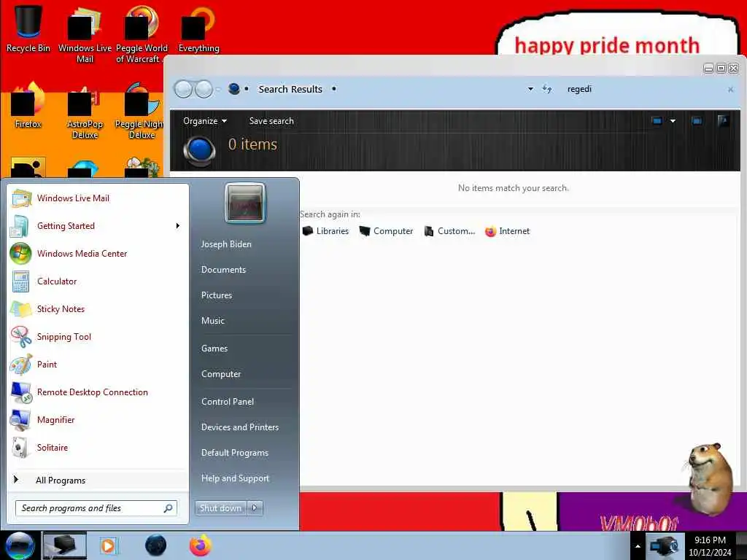Expand Getting Started submenu arrow
The width and height of the screenshot is (747, 560).
(178, 226)
